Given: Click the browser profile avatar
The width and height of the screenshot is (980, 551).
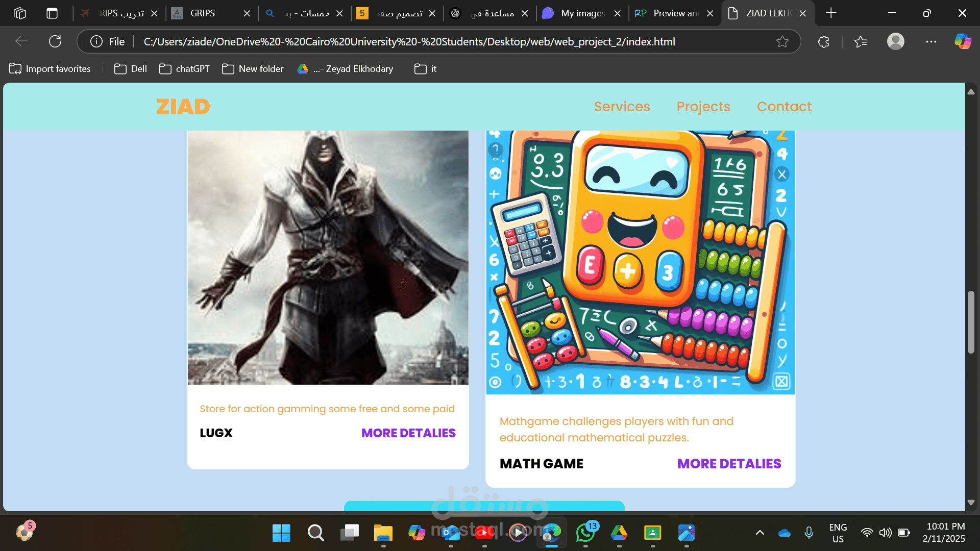Looking at the screenshot, I should (x=895, y=41).
